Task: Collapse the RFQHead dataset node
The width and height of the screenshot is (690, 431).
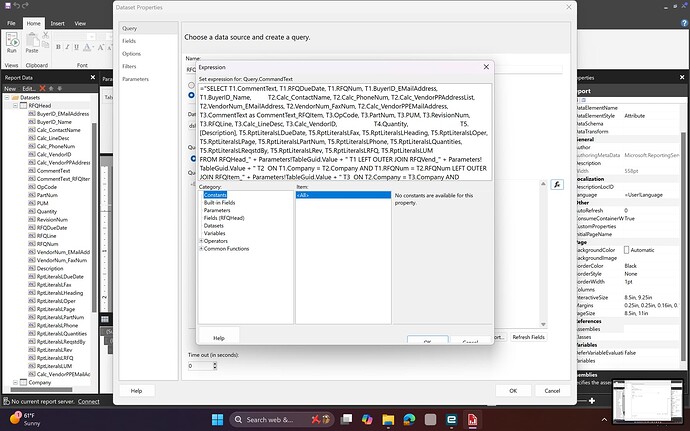Action: pyautogui.click(x=15, y=106)
